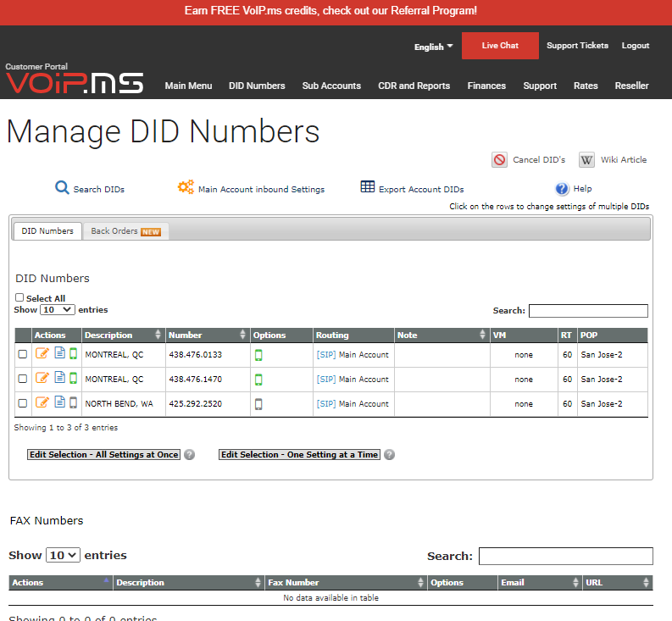Select the North Bend, WA row checkbox
The height and width of the screenshot is (621, 672).
click(x=23, y=404)
